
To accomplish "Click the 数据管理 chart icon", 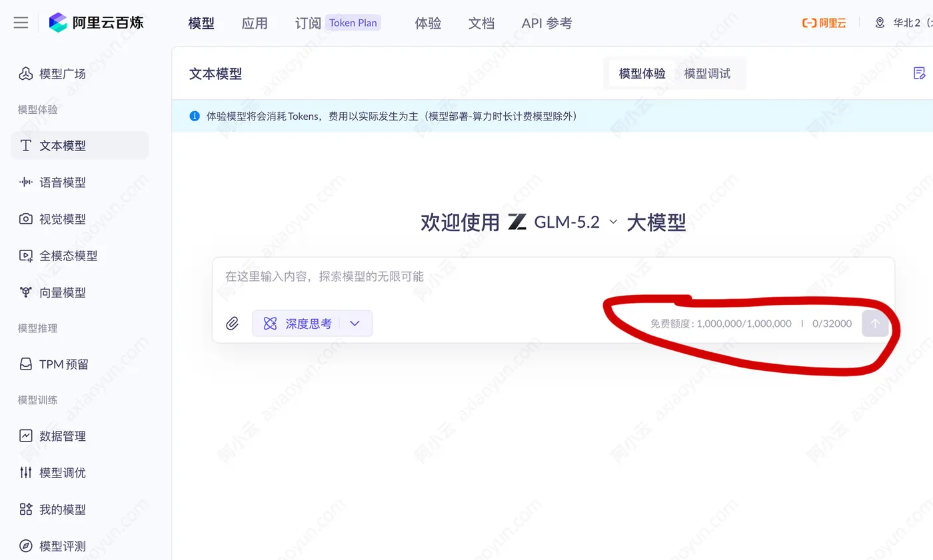I will [x=25, y=436].
